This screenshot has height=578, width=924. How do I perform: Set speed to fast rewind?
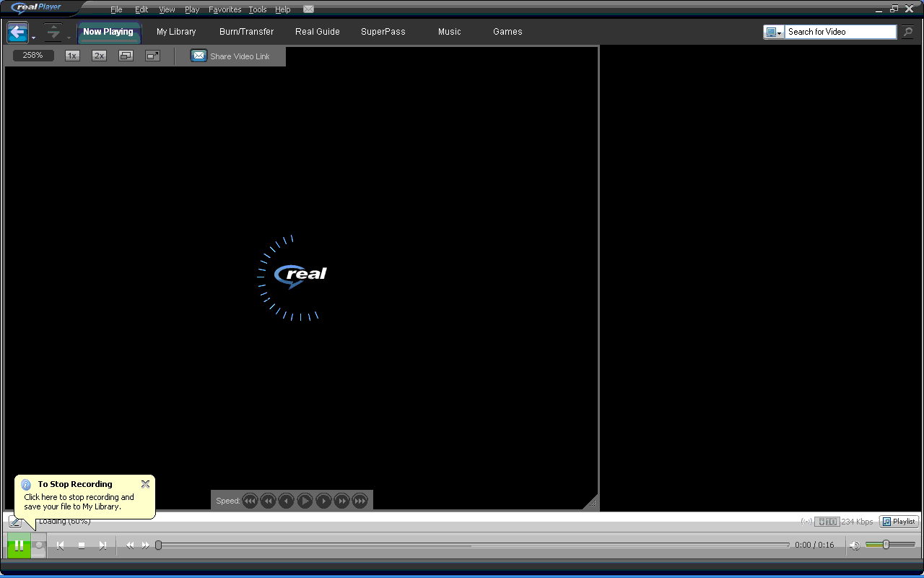(269, 501)
